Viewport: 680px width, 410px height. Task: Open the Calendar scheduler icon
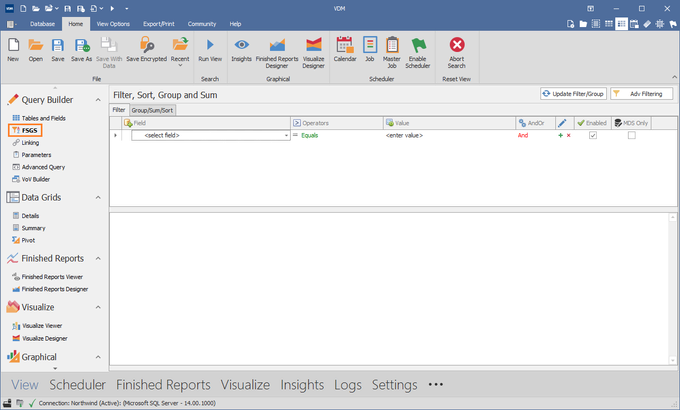[x=345, y=50]
